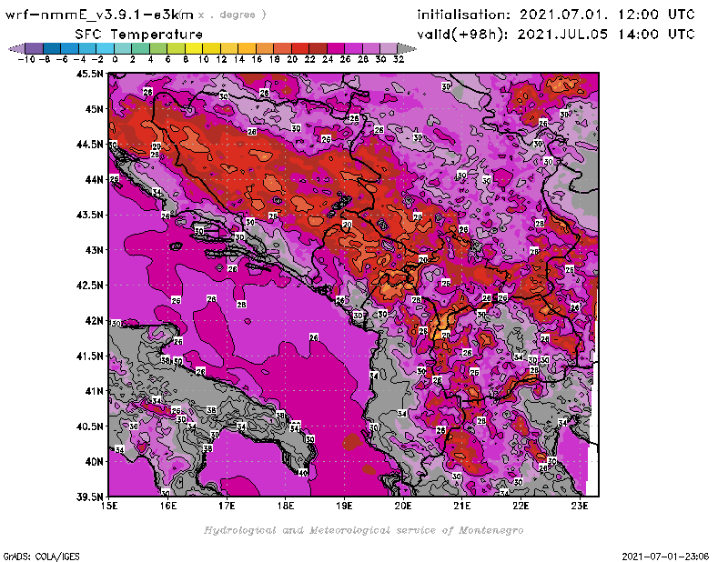Screen dimensions: 728x562
Task: Click magenta legend swatch between 24 and 26
Action: (x=336, y=48)
